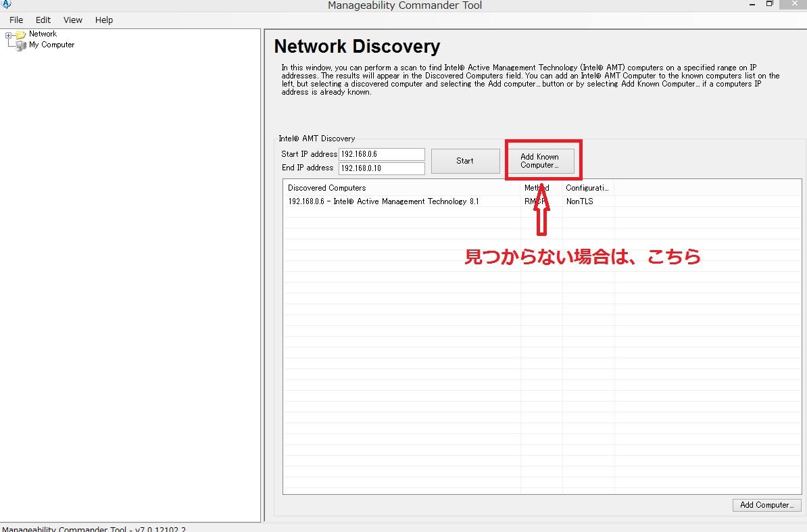This screenshot has height=532, width=807.
Task: Click the End IP address field
Action: (x=381, y=168)
